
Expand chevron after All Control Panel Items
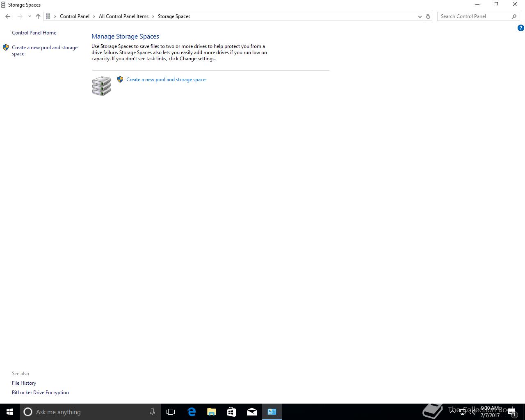153,16
